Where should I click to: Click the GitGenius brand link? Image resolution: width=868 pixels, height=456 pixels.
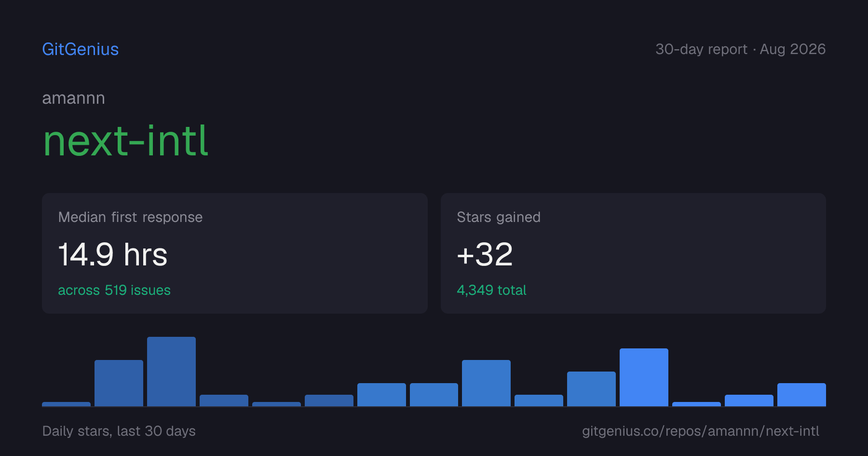pos(80,49)
